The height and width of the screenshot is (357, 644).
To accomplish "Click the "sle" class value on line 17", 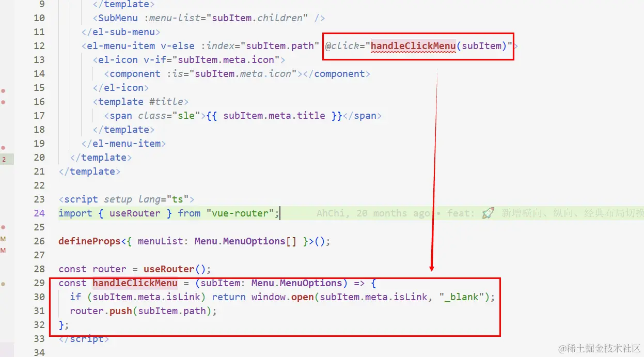I will pyautogui.click(x=186, y=116).
